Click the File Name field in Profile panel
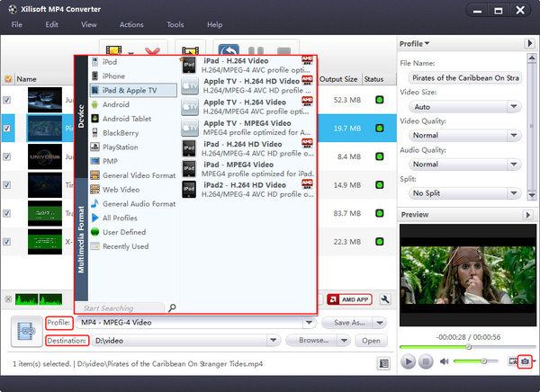This screenshot has height=392, width=540. tap(465, 78)
